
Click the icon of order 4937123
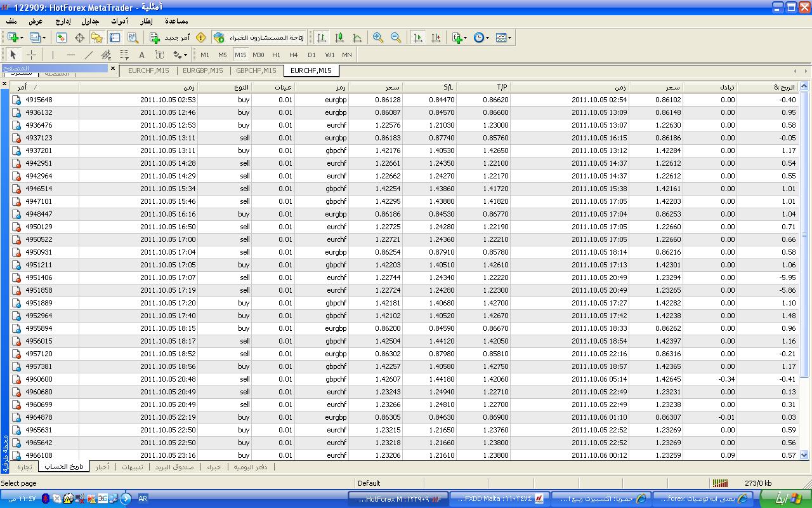(16, 138)
